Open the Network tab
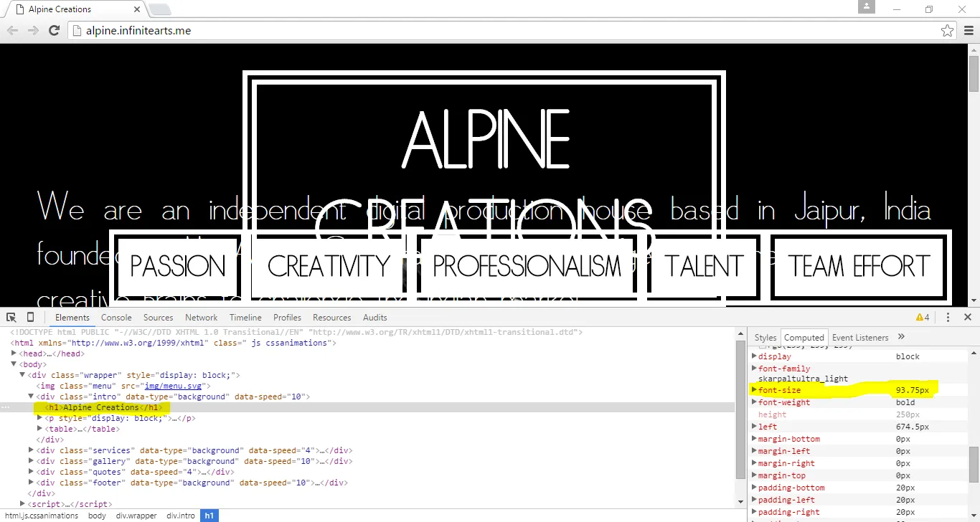The image size is (980, 522). 202,318
